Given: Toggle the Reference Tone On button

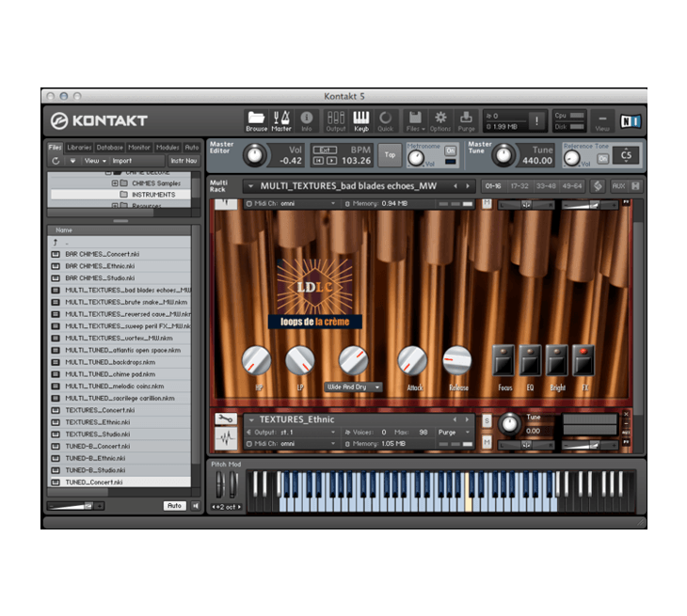Looking at the screenshot, I should point(603,159).
